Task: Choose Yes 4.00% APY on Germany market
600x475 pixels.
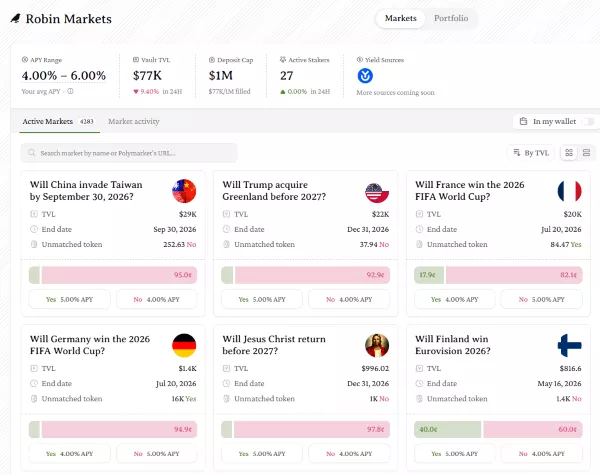Action: (x=70, y=454)
